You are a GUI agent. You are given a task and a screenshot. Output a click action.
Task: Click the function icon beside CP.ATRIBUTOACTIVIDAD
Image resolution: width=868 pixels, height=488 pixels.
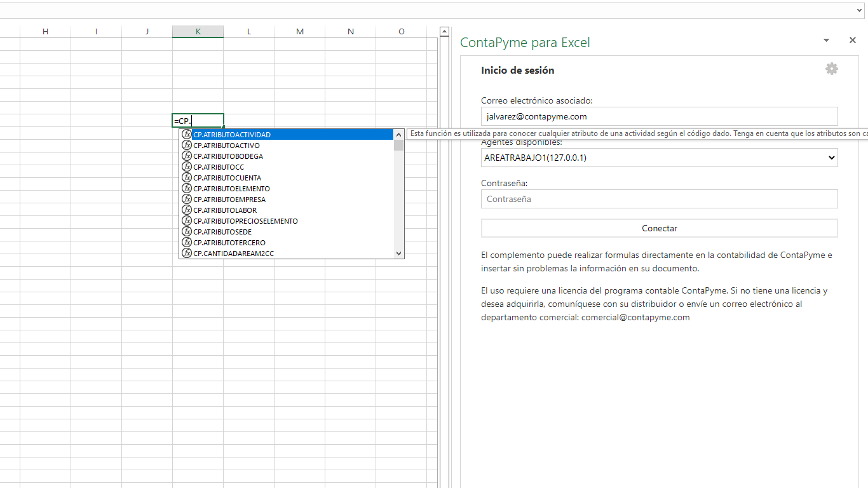pos(187,135)
